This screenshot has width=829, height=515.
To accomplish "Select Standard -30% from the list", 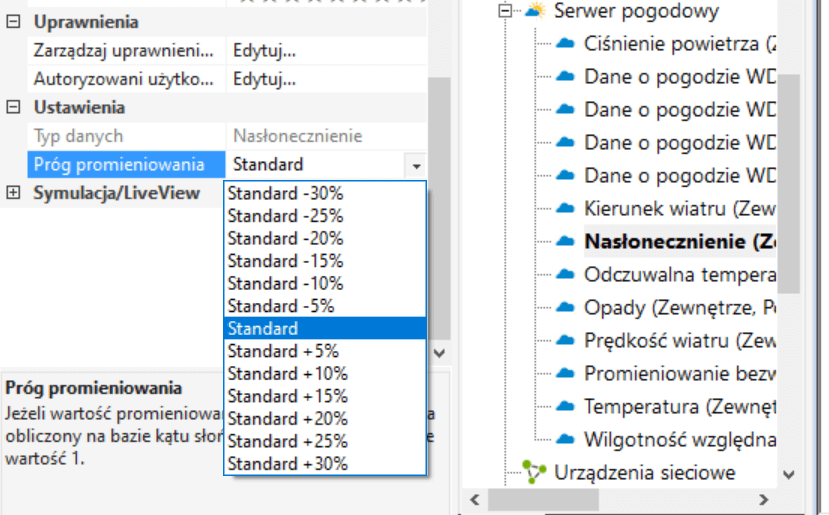I will tap(285, 193).
